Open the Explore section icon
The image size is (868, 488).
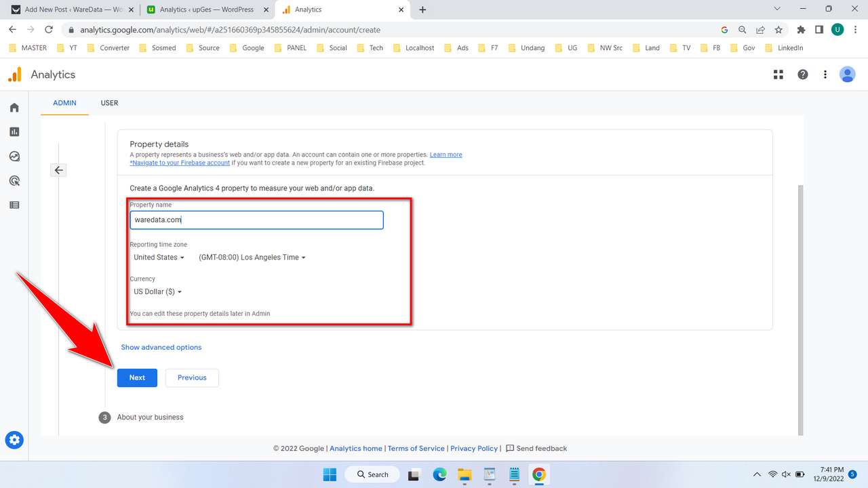pyautogui.click(x=14, y=156)
